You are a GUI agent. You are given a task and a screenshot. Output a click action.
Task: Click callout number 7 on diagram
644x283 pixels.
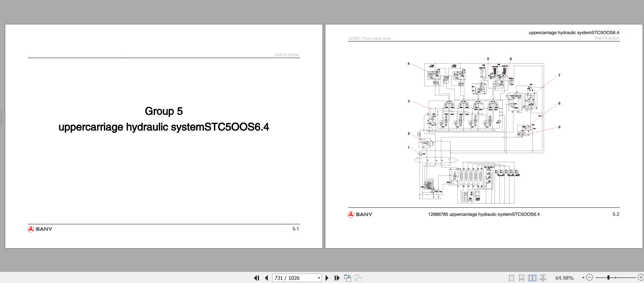559,75
